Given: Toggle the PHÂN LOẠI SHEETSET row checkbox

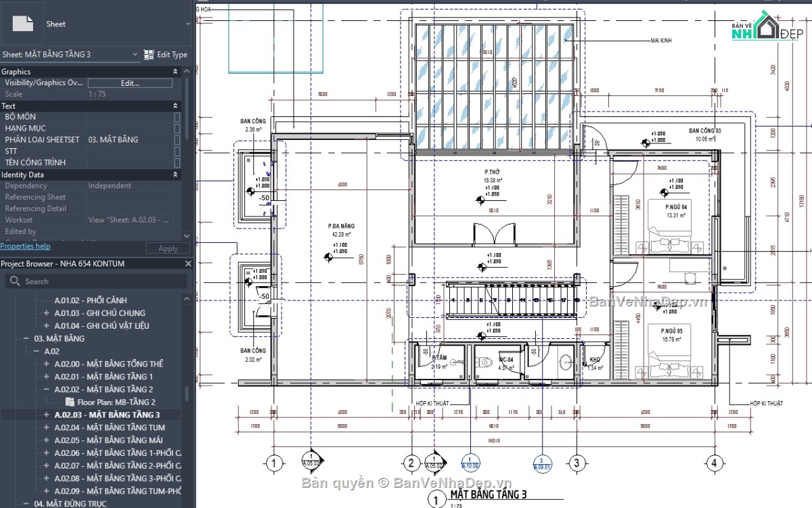Looking at the screenshot, I should click(177, 140).
